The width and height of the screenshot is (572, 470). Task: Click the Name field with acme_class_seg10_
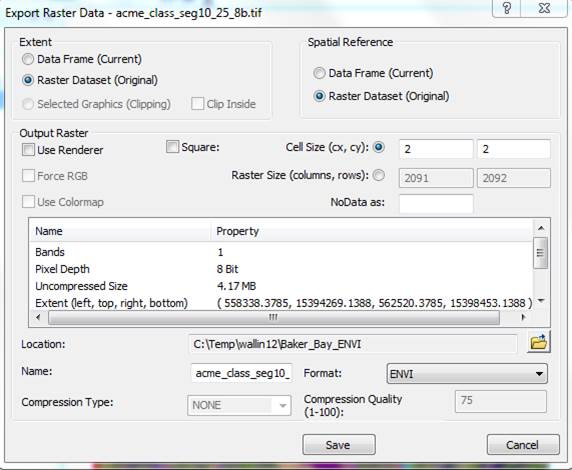pyautogui.click(x=241, y=373)
